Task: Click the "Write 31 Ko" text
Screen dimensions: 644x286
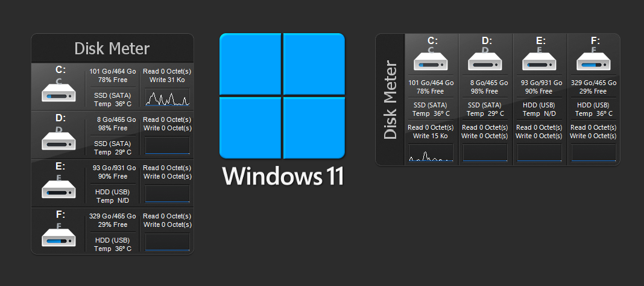Action: [167, 80]
